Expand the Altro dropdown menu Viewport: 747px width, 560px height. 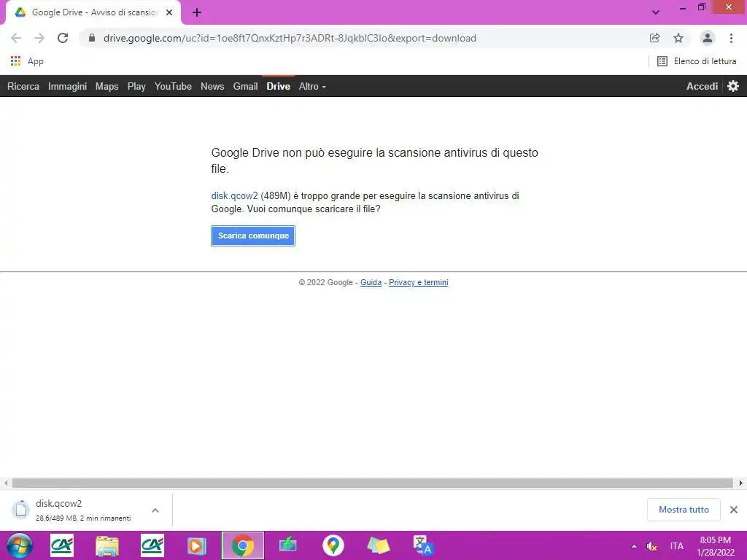coord(312,86)
